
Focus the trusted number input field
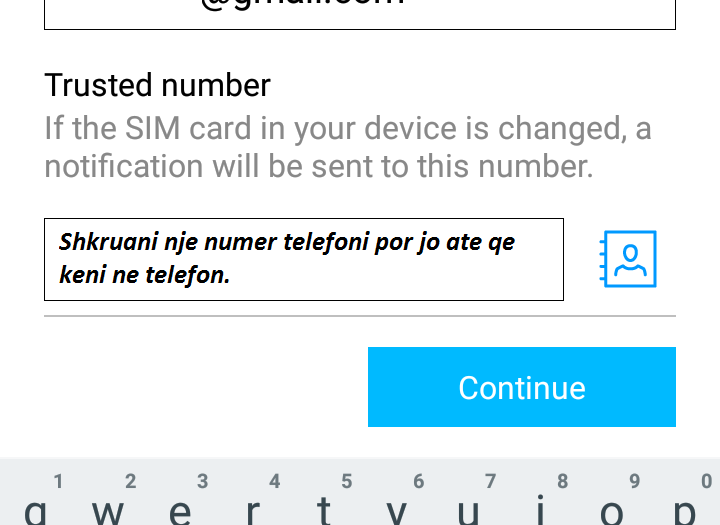pyautogui.click(x=304, y=260)
